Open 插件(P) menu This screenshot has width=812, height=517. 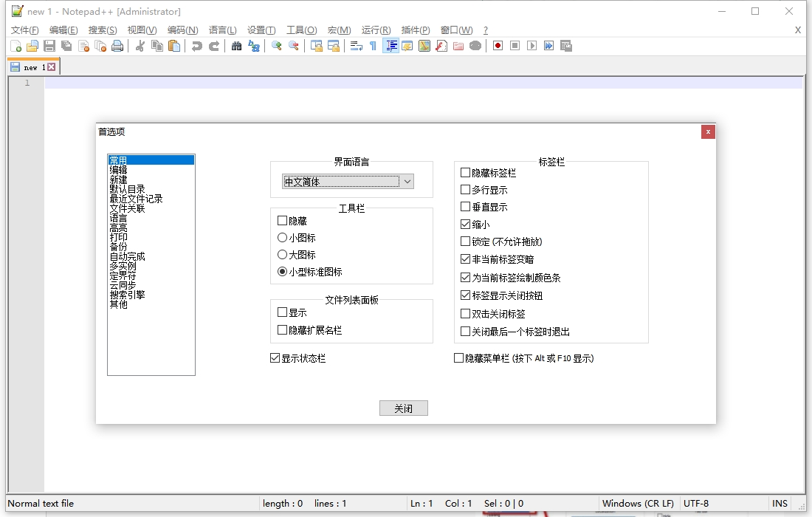click(416, 30)
